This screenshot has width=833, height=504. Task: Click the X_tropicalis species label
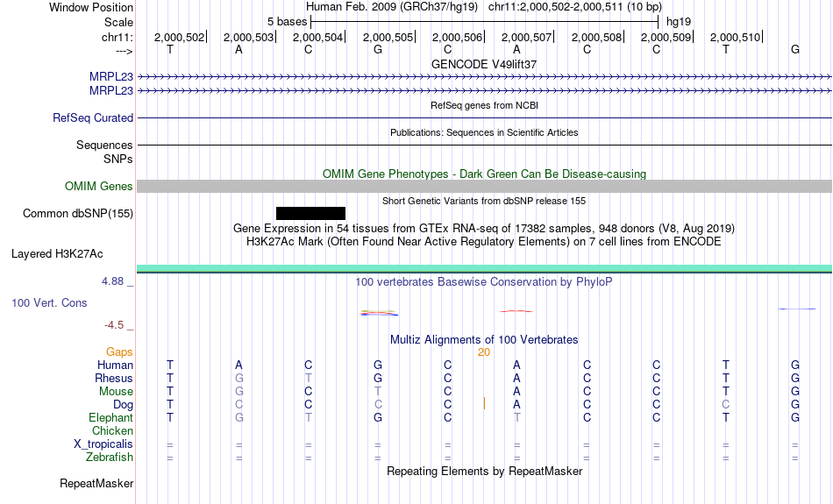103,444
